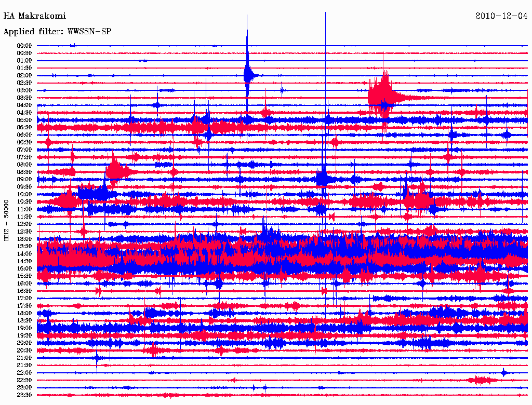This screenshot has width=532, height=405.
Task: Select the 20:00 time label
Action: (x=24, y=343)
